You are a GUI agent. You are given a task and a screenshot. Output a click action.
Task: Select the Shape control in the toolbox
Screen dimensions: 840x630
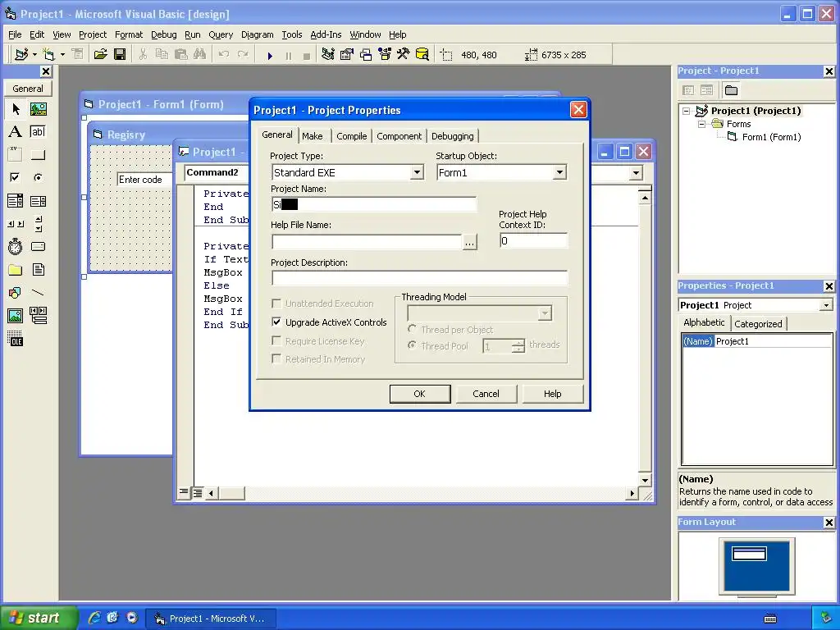pyautogui.click(x=16, y=293)
